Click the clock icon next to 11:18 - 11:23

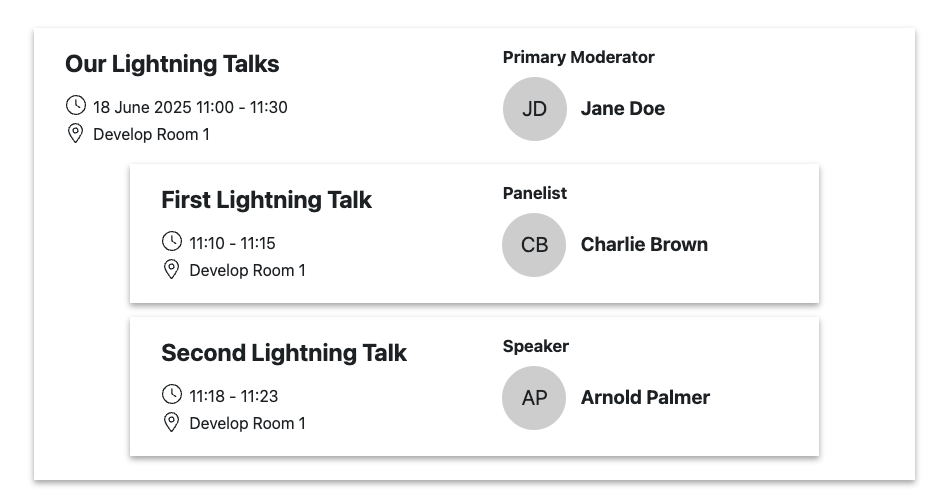[x=172, y=395]
